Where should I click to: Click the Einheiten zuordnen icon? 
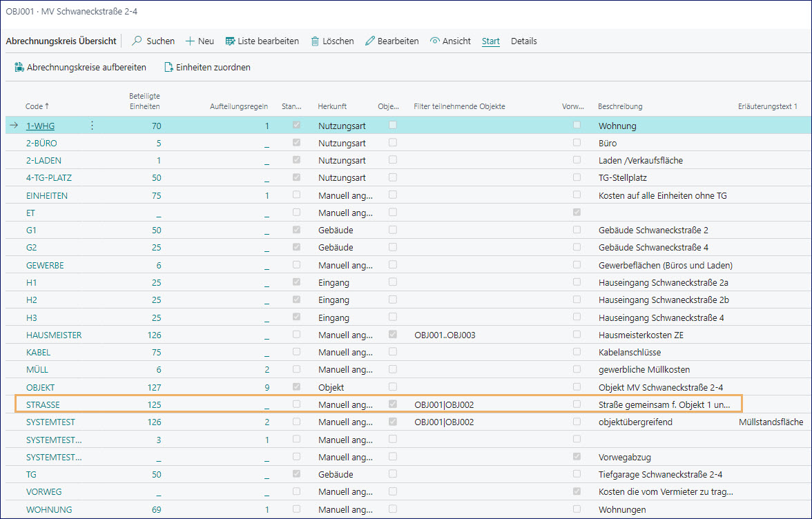tap(168, 68)
